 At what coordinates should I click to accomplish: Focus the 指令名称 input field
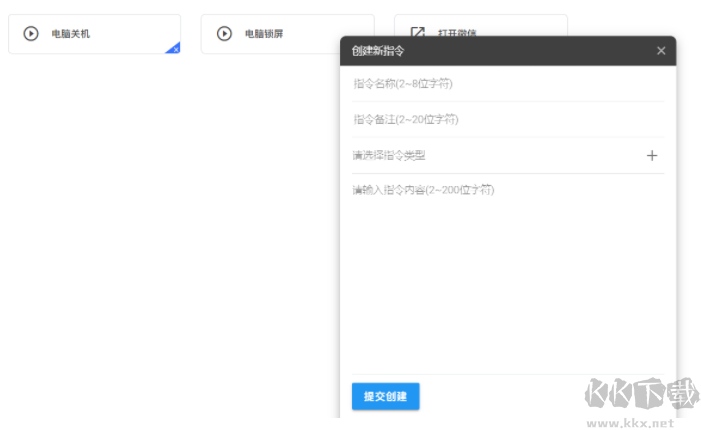508,84
